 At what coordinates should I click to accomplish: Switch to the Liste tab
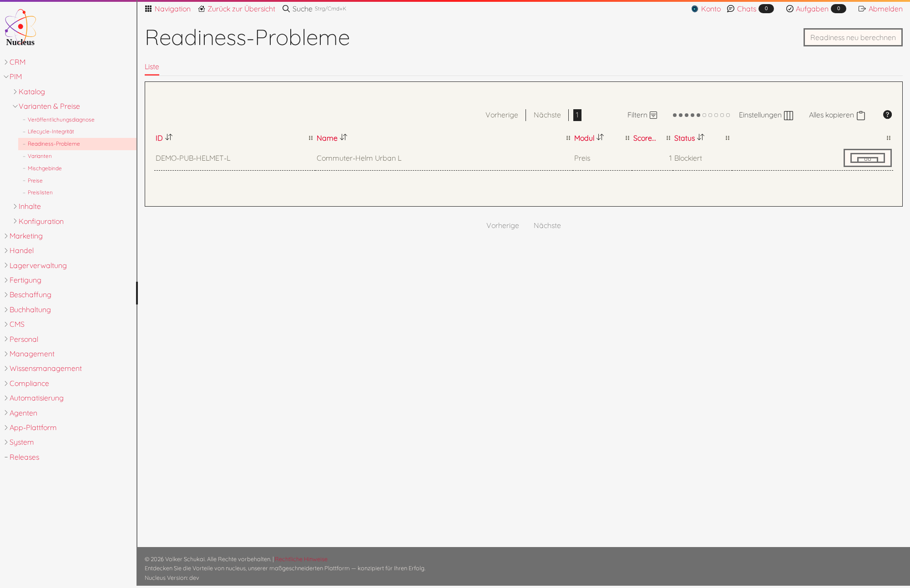pos(152,67)
